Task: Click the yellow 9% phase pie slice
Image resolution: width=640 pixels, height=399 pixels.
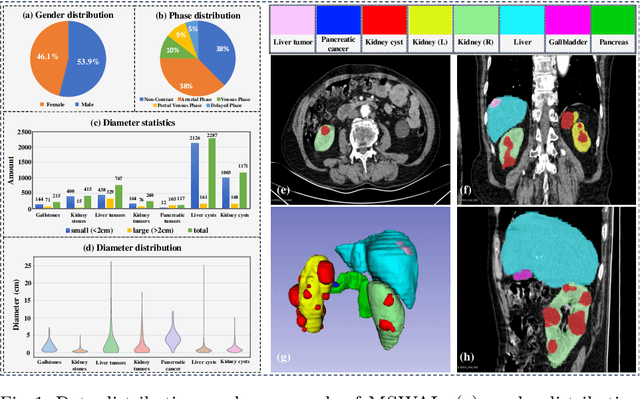Action: 181,35
